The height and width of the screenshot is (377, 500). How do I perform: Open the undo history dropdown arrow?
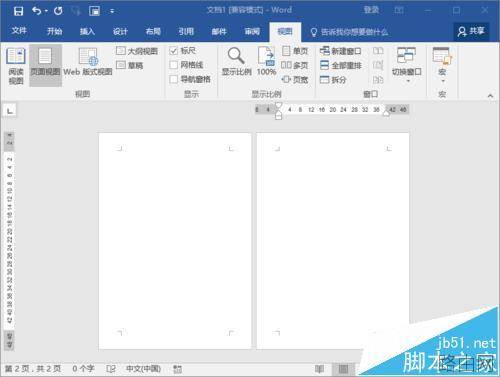(x=46, y=11)
